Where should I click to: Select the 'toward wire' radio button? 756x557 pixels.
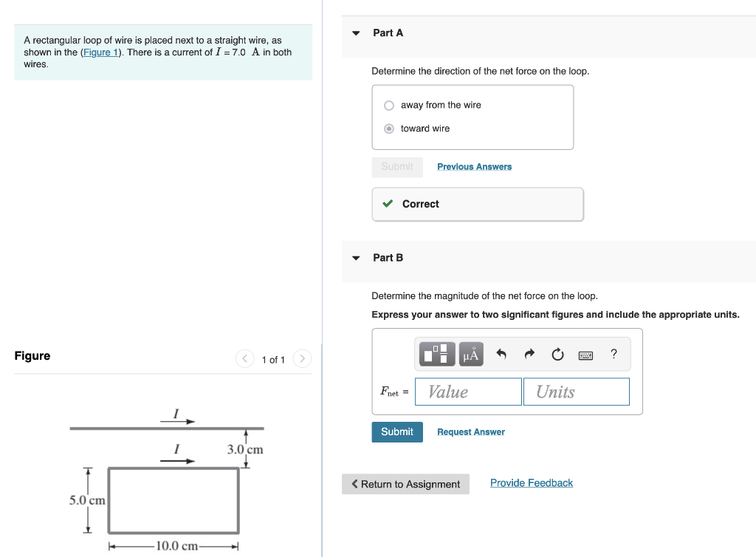[388, 129]
